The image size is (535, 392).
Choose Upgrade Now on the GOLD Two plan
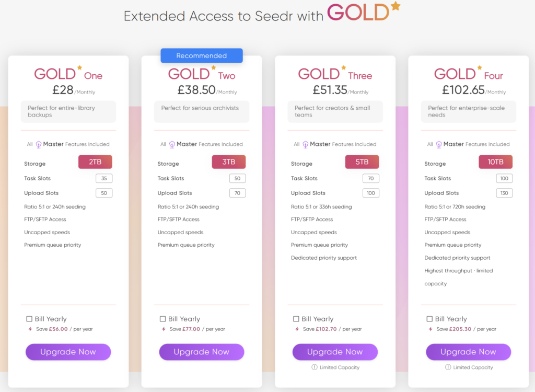pos(202,352)
